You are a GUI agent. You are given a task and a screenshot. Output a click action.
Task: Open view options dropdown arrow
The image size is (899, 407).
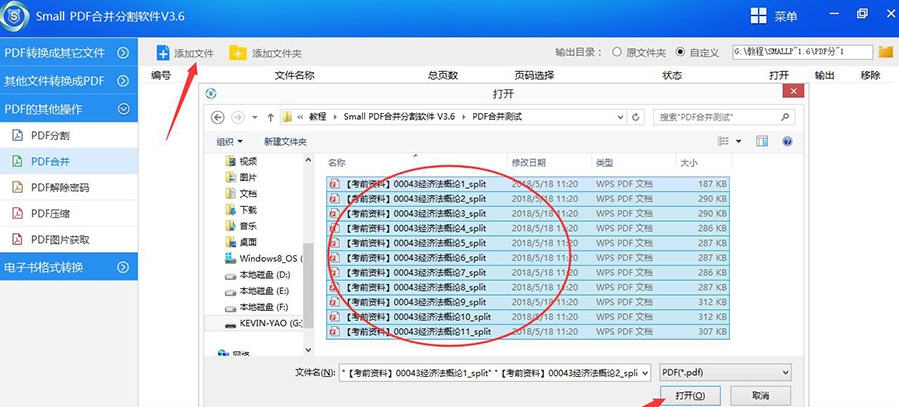tap(738, 141)
